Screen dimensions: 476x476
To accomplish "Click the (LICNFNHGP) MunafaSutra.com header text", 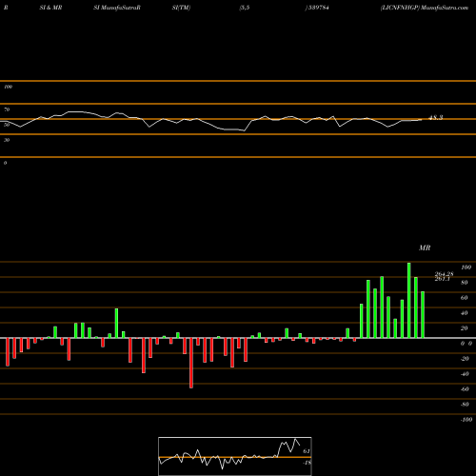I will click(x=425, y=8).
